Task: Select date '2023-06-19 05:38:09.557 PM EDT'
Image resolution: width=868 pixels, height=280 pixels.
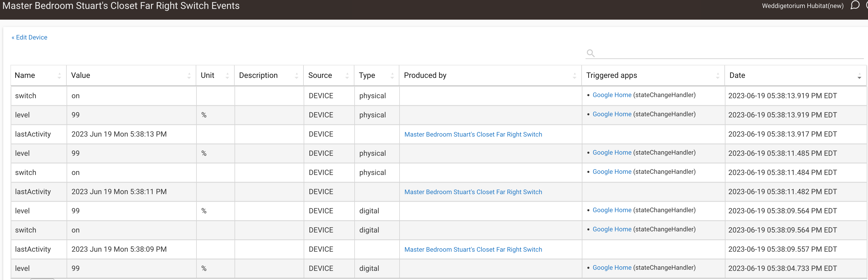Action: click(782, 249)
